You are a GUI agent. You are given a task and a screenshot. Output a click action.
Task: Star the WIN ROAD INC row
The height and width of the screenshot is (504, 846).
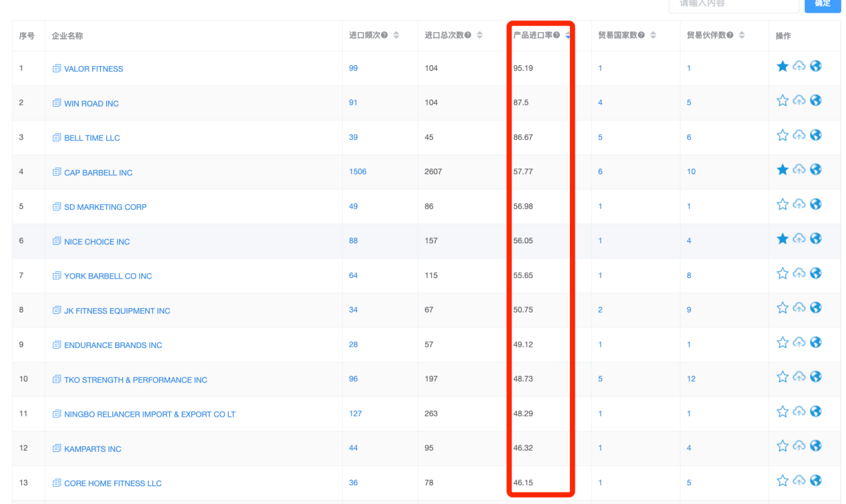[x=783, y=101]
